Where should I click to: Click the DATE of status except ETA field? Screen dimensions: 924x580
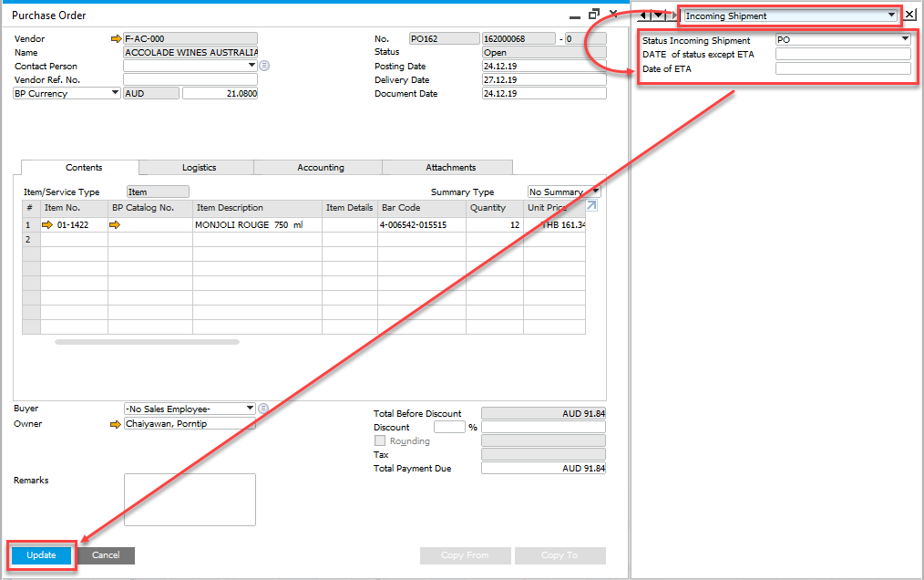click(x=843, y=55)
